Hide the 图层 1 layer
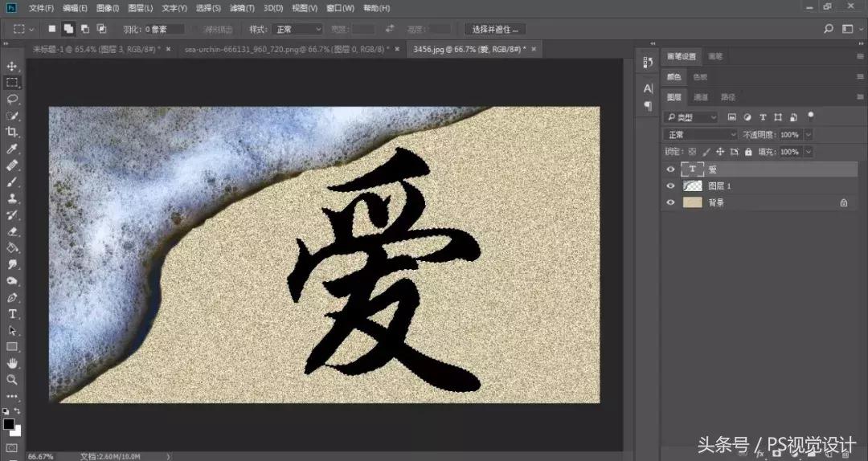The width and height of the screenshot is (868, 461). coord(670,186)
